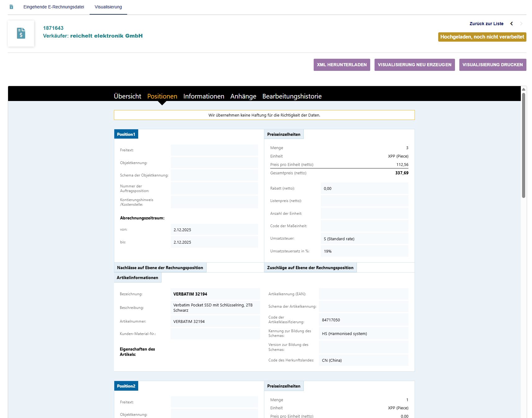Click the Freitext field in Position2
Screen dimensions: 532x418
pos(214,402)
